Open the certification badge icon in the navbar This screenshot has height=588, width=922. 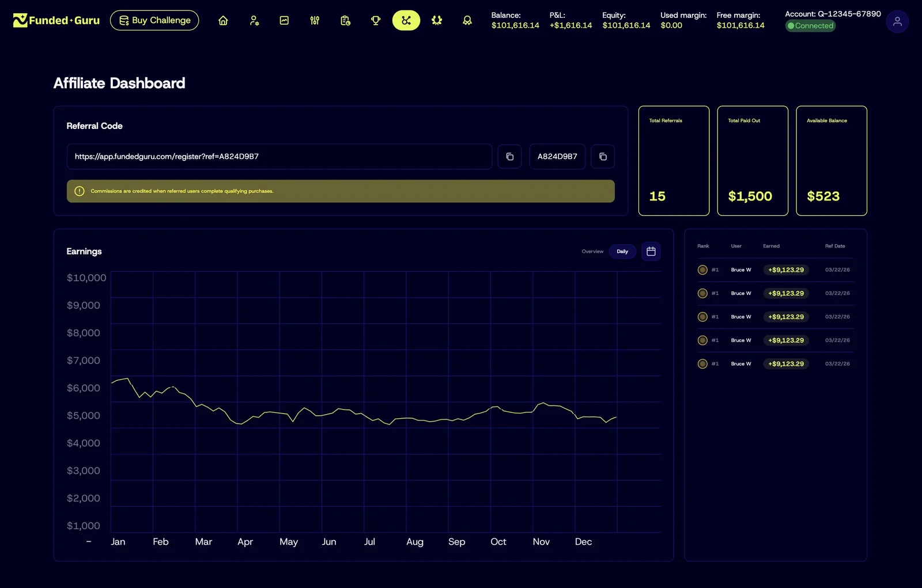click(x=437, y=20)
